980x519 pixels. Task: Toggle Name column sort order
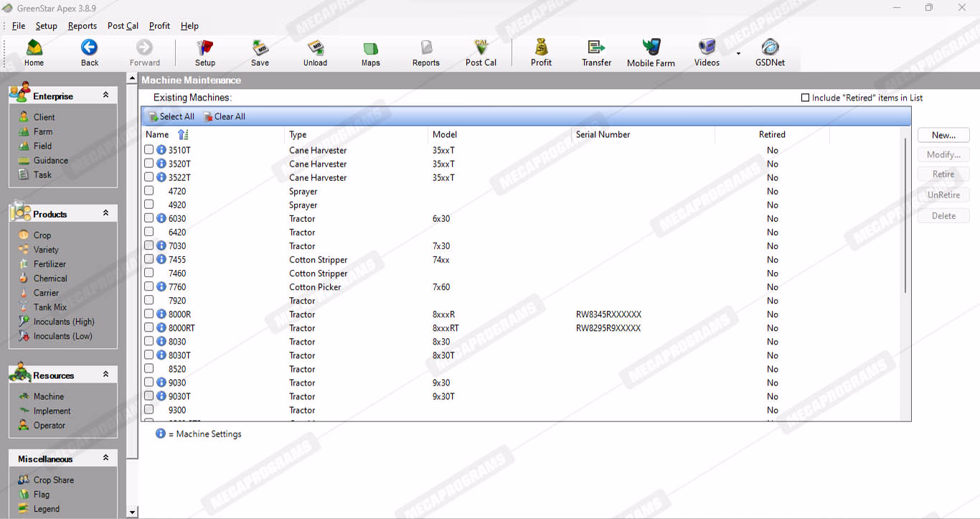(x=183, y=134)
